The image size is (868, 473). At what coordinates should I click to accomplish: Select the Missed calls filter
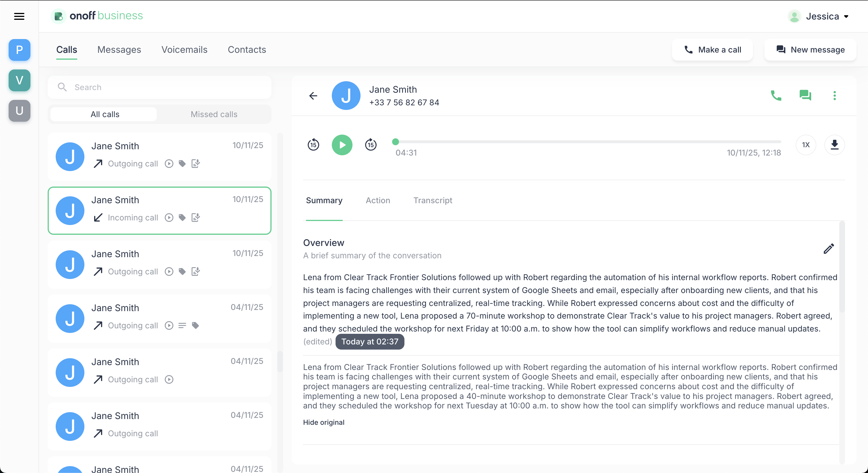tap(214, 114)
